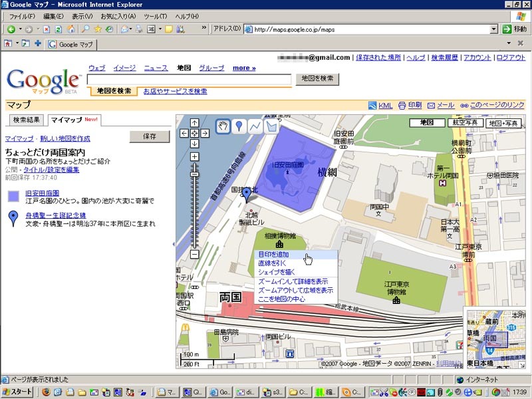532x399 pixels.
Task: Open the Windows スタート button
Action: 18,392
